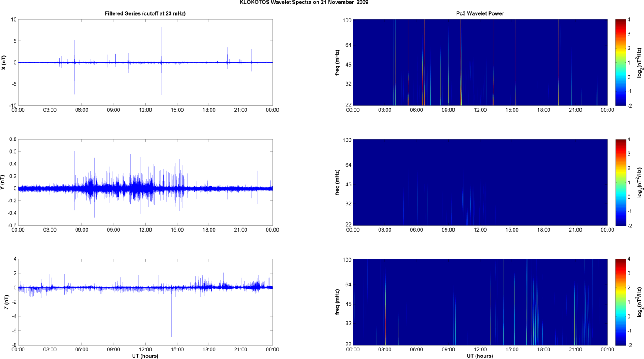644x359 pixels.
Task: Click the bottom spectrogram's freq (mHz) label
Action: pos(338,302)
